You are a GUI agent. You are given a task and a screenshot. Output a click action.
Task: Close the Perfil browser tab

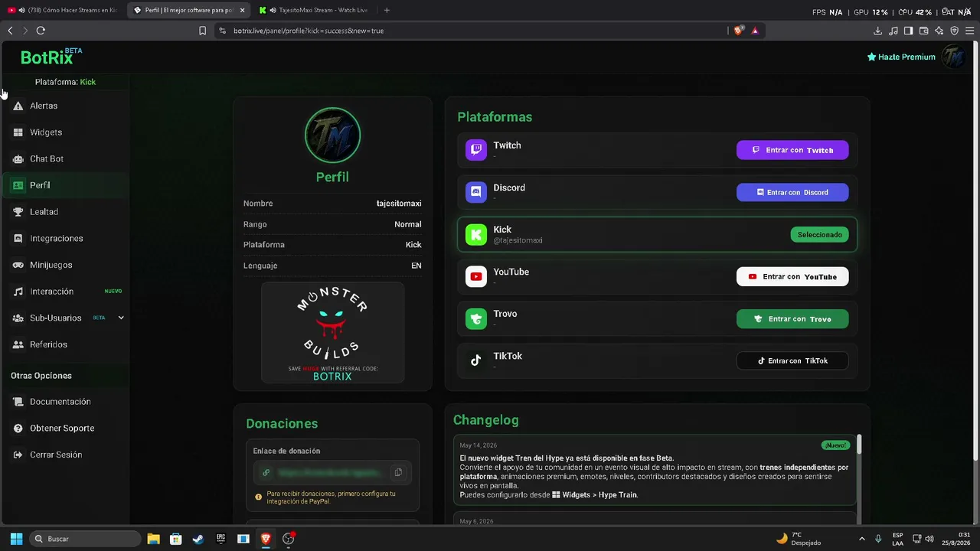242,10
